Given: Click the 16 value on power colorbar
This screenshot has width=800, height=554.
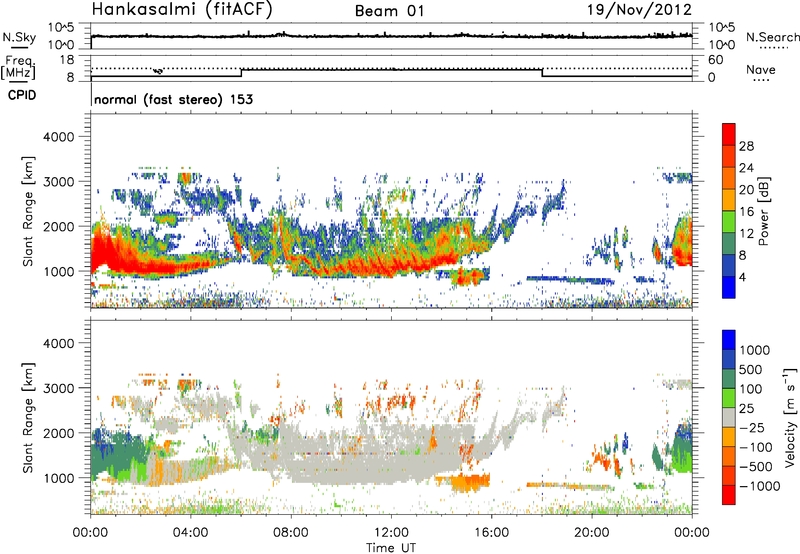Looking at the screenshot, I should (746, 212).
